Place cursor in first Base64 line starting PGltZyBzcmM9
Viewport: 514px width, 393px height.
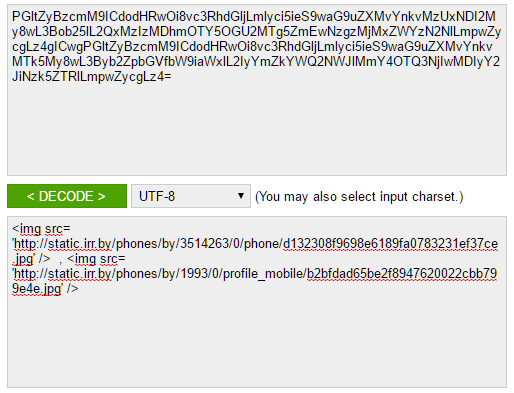point(254,16)
